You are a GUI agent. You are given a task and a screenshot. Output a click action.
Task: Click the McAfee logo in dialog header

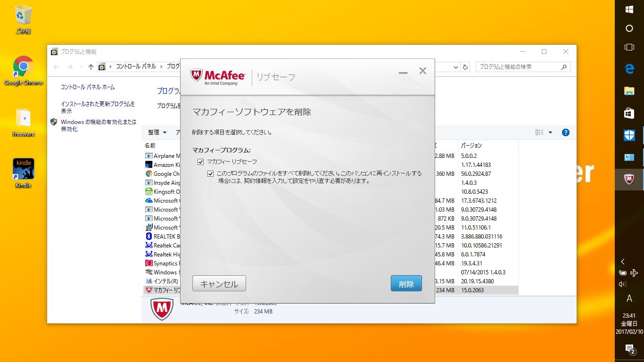point(217,77)
